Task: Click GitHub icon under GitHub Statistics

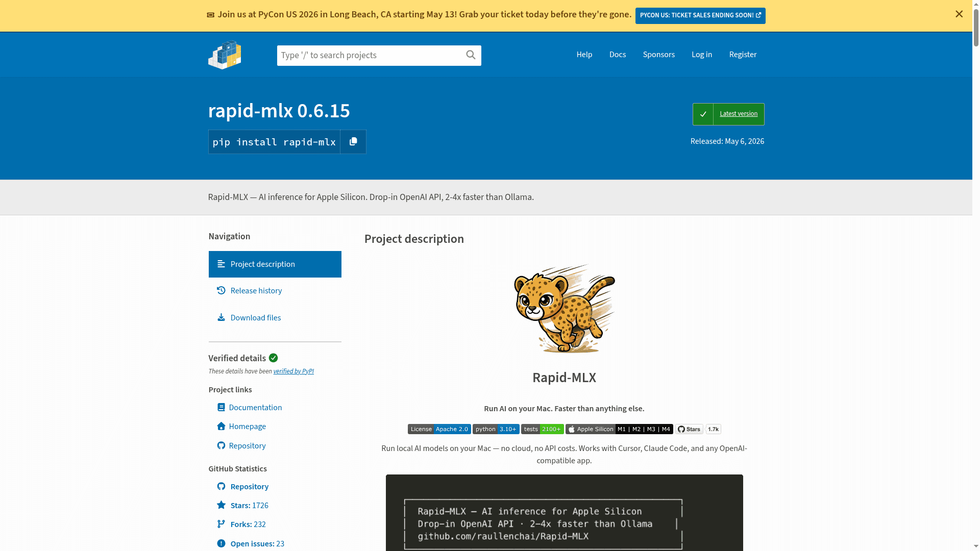Action: (x=221, y=486)
